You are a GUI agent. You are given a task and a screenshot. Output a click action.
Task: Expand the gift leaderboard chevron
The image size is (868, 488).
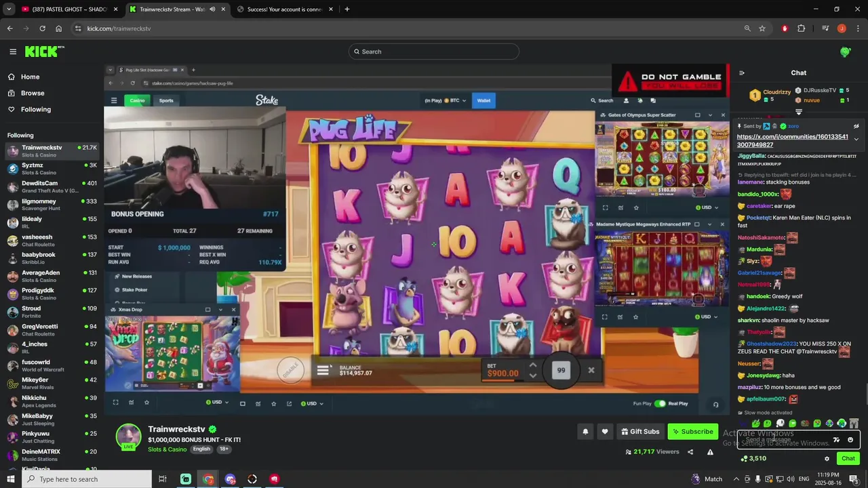pyautogui.click(x=799, y=112)
